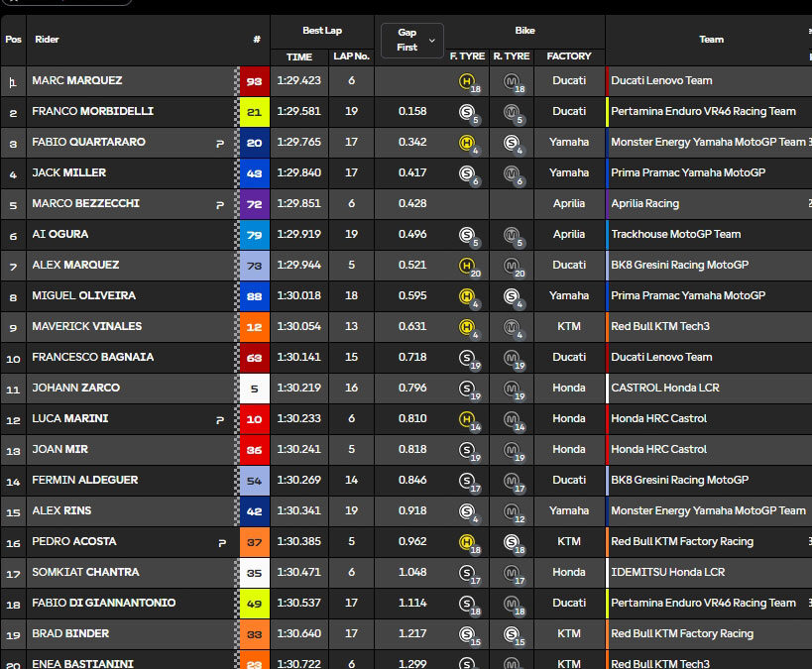Viewport: 812px width, 669px height.
Task: Click rider ALEX RINS
Action: tap(61, 511)
